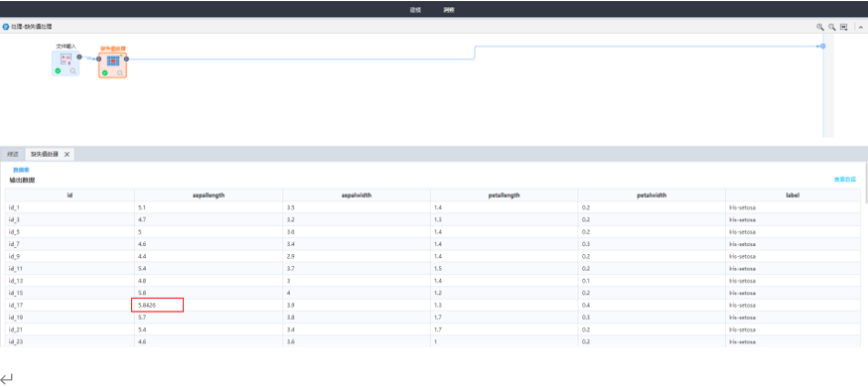868x387 pixels.
Task: Click the blue process endpoint circle at right
Action: point(823,46)
